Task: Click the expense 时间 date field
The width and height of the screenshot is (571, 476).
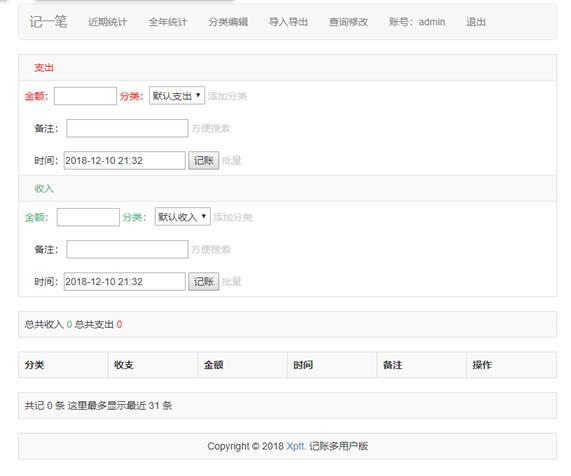Action: [125, 161]
